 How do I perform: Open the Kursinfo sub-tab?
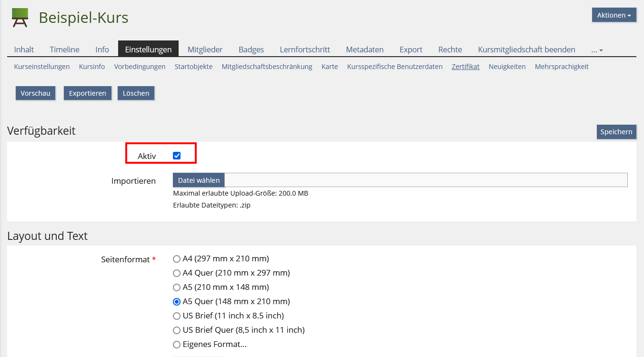click(92, 67)
